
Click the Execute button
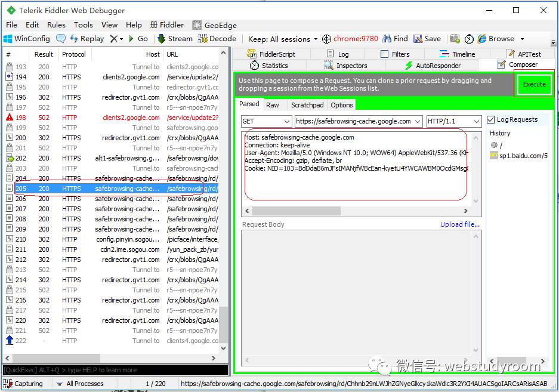click(534, 84)
